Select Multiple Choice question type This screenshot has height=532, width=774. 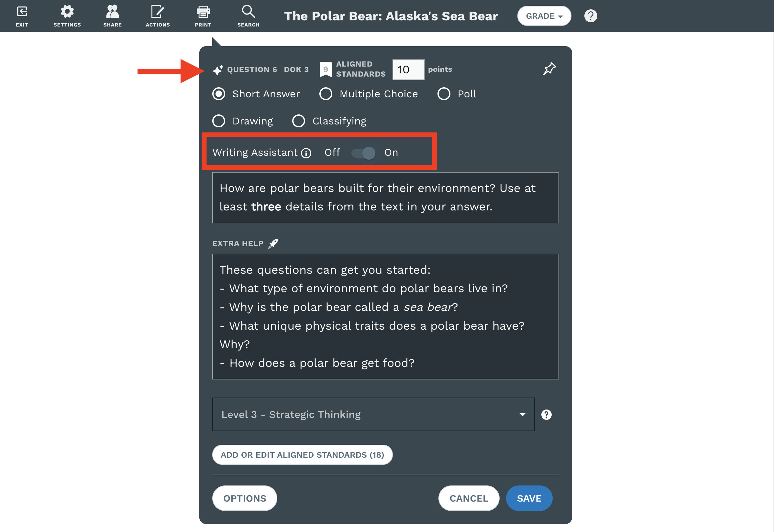pos(326,94)
